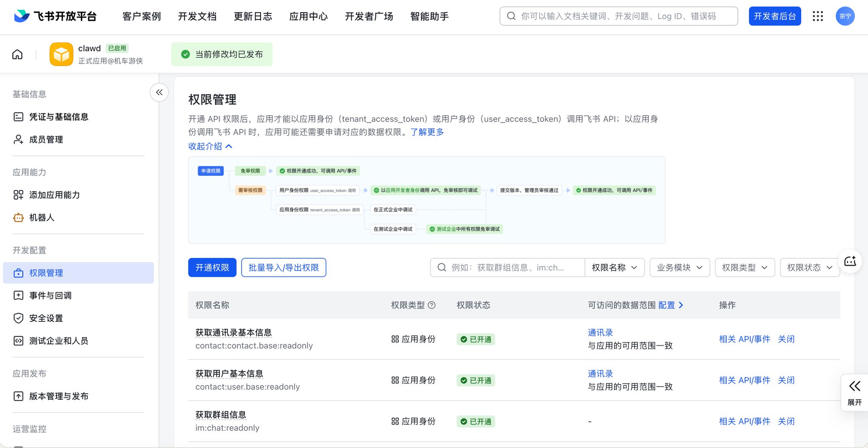Open the user avatar menu
This screenshot has height=448, width=868.
pyautogui.click(x=845, y=16)
